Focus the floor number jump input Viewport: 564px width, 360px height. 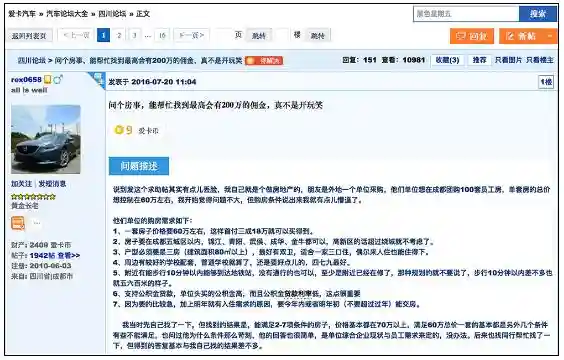(283, 35)
